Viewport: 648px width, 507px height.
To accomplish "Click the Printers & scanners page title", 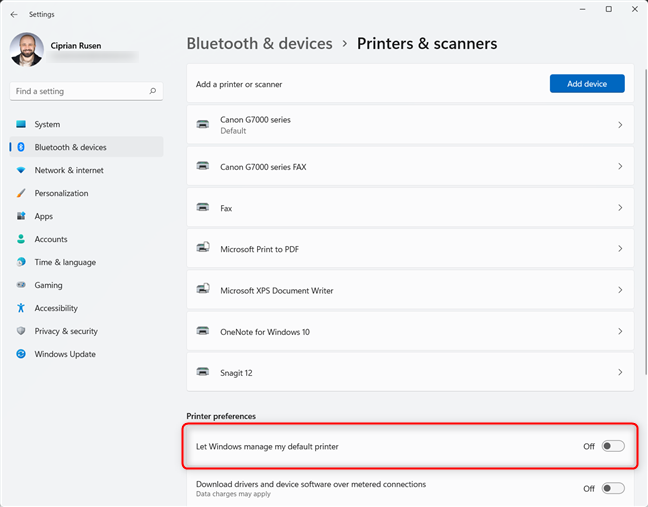I will [x=427, y=44].
